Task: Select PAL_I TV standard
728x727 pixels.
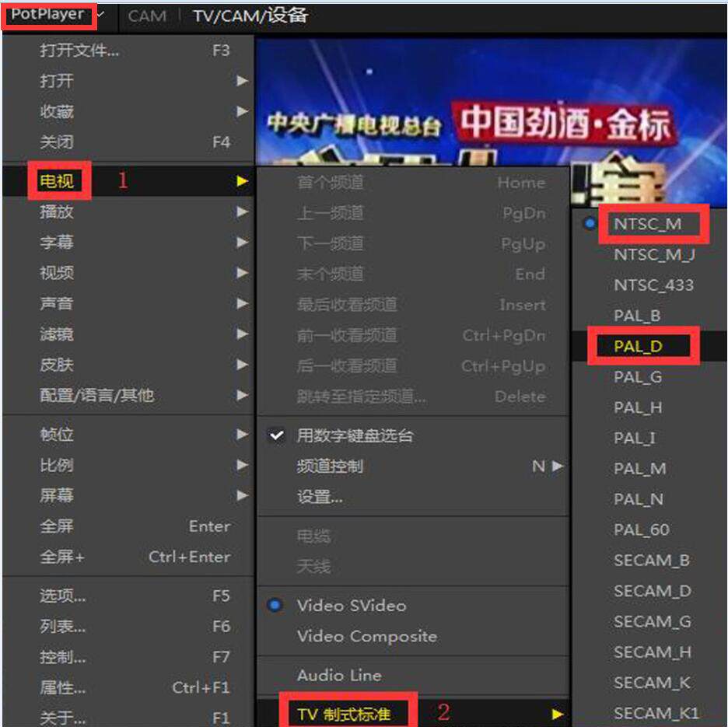Action: 649,438
